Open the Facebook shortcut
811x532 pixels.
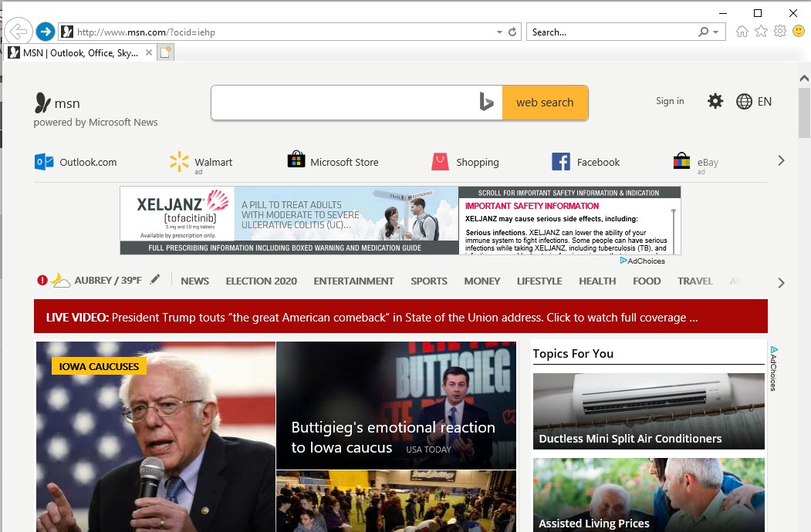pos(586,162)
